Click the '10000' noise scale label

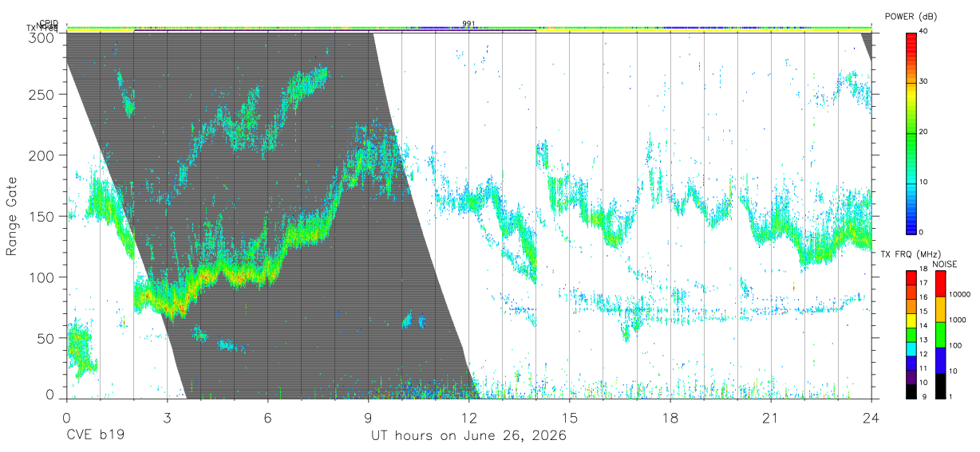point(961,295)
